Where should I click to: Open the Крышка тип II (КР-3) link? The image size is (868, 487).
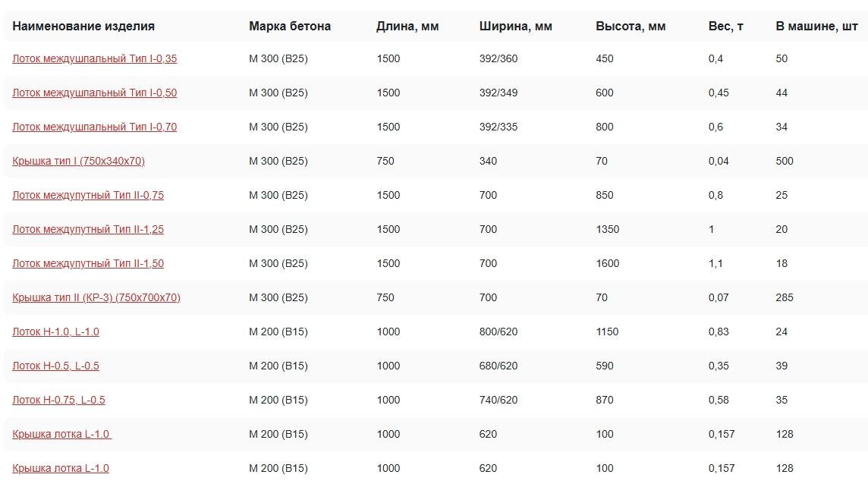[96, 297]
